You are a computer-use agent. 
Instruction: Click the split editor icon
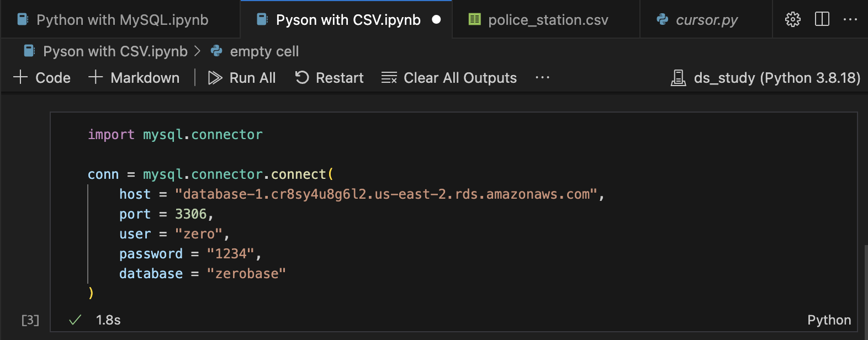[822, 19]
